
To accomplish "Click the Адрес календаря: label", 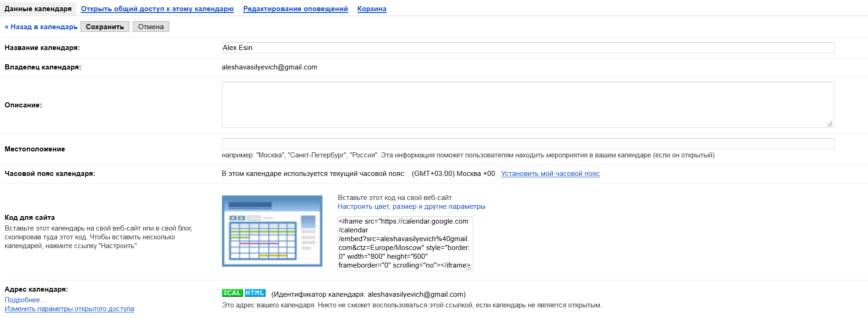I will coord(36,289).
